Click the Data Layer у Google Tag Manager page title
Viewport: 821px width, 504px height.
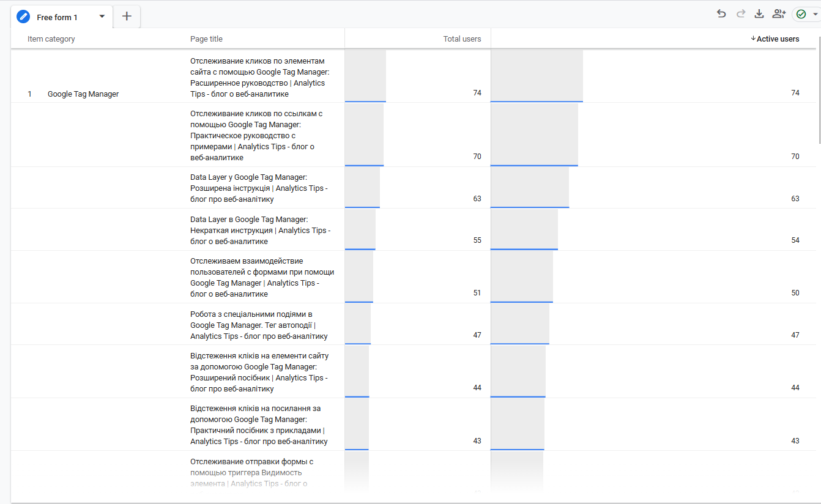pyautogui.click(x=248, y=177)
